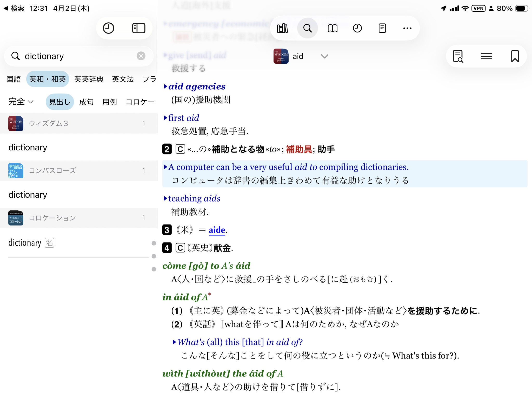Open the dictionary result under コンパスローズ
The height and width of the screenshot is (399, 532).
point(28,195)
